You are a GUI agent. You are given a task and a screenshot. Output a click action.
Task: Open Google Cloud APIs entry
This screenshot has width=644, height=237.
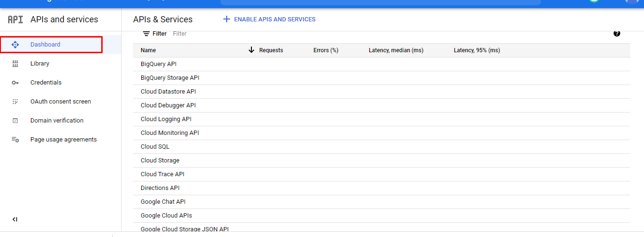(x=166, y=216)
